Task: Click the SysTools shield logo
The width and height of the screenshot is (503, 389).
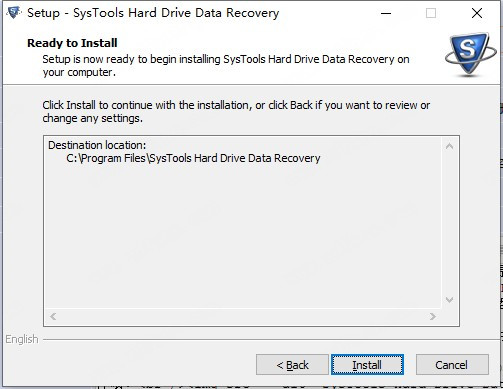Action: pyautogui.click(x=470, y=54)
